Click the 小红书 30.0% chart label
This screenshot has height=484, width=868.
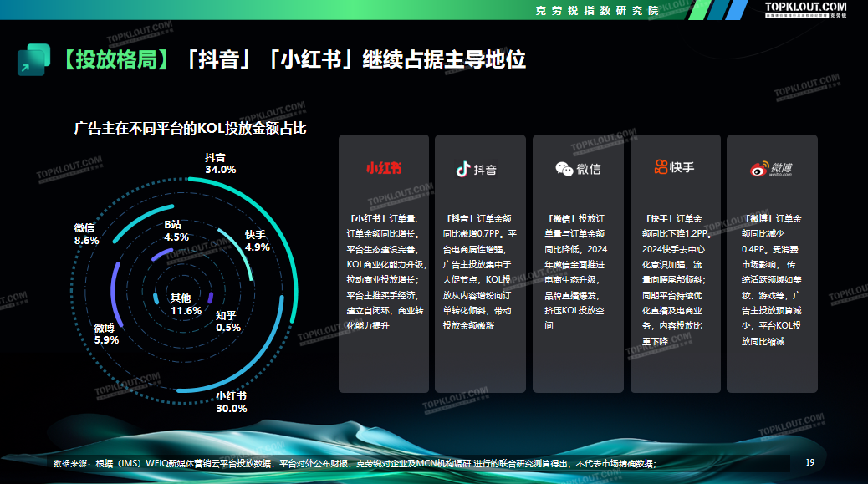tap(231, 402)
